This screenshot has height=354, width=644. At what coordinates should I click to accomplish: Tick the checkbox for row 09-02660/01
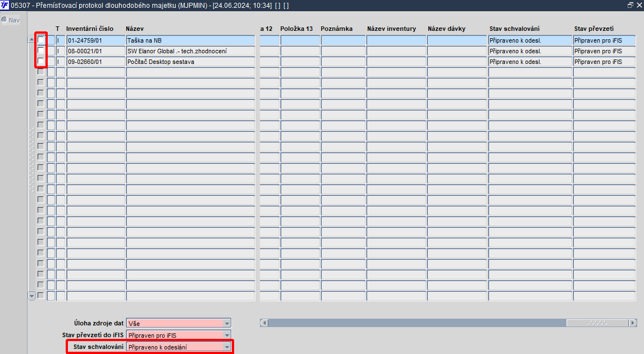click(x=40, y=61)
